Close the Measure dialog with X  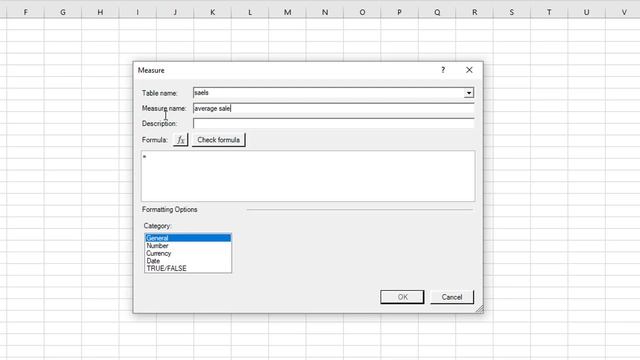point(469,70)
